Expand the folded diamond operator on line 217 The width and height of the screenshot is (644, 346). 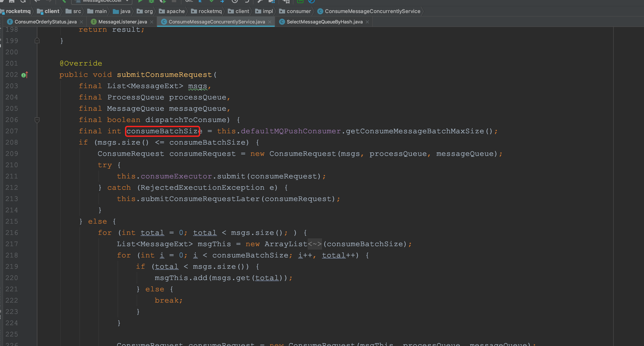[x=314, y=244]
